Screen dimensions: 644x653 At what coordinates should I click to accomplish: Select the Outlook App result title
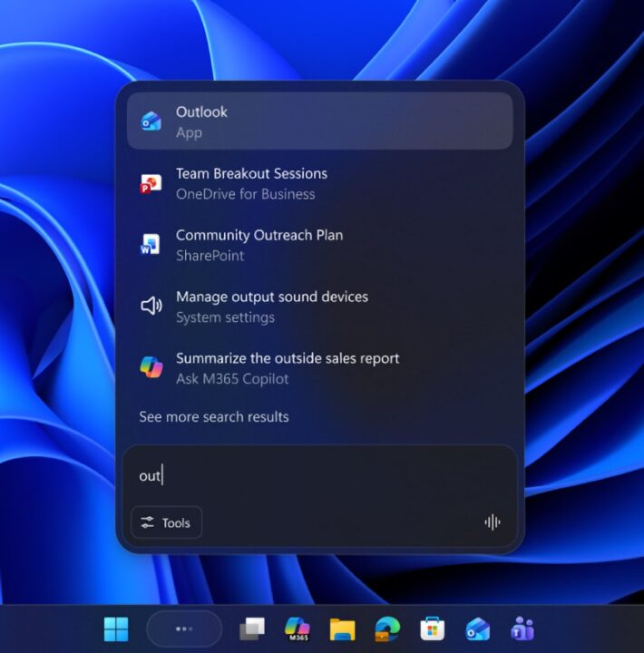point(201,112)
